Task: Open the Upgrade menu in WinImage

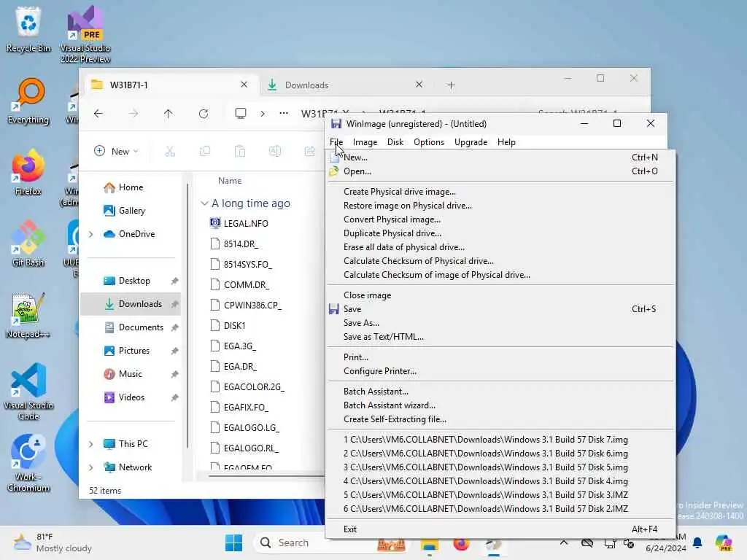Action: coord(471,142)
